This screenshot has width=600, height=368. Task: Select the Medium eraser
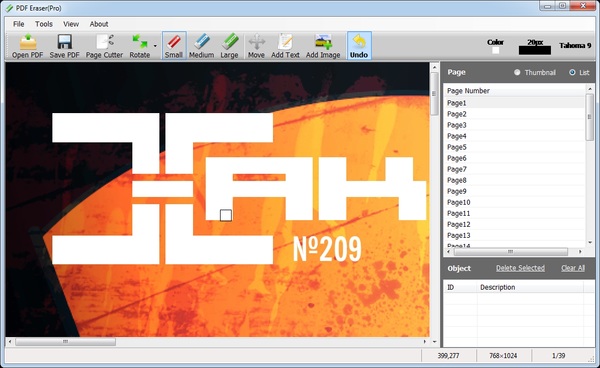point(201,46)
